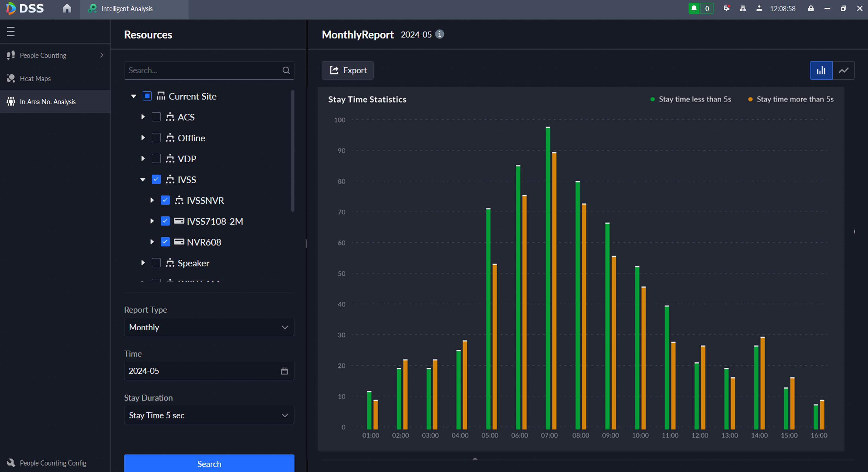Toggle the hamburger sidebar menu
This screenshot has width=868, height=472.
pyautogui.click(x=11, y=32)
